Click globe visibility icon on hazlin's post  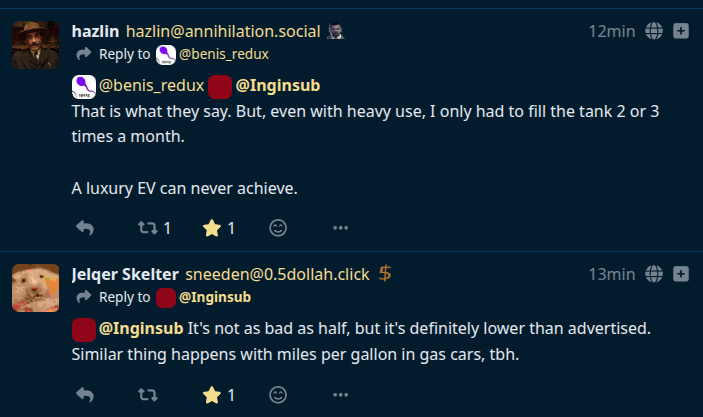click(x=655, y=31)
